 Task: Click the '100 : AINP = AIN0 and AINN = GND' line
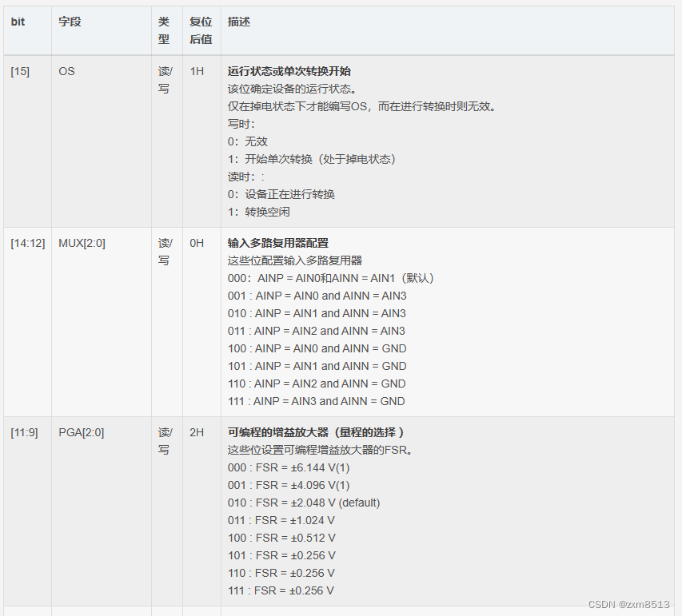[x=317, y=348]
